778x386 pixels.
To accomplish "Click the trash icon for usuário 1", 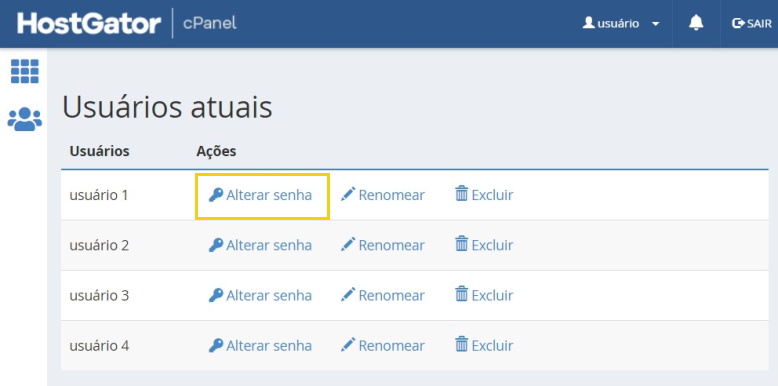I will coord(461,194).
